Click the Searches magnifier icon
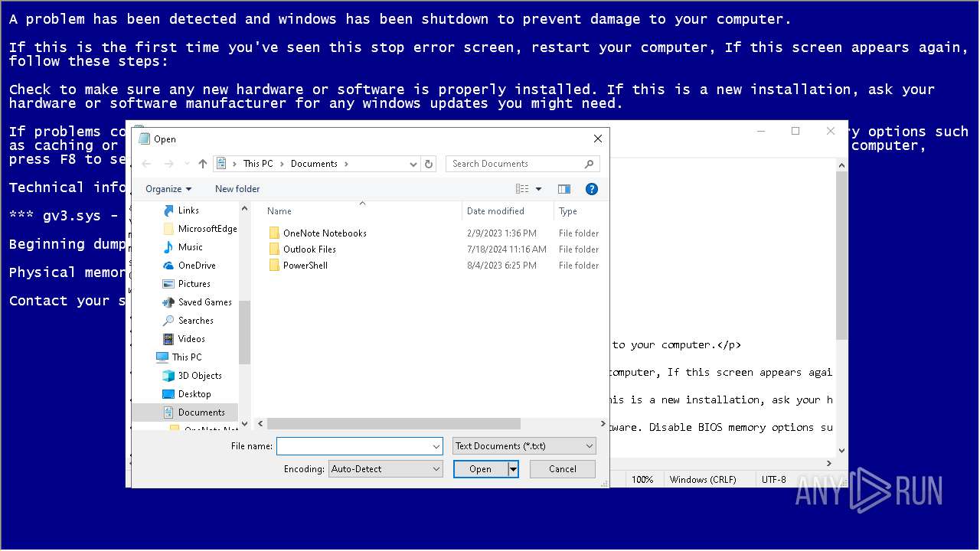The width and height of the screenshot is (980, 551). (x=168, y=321)
